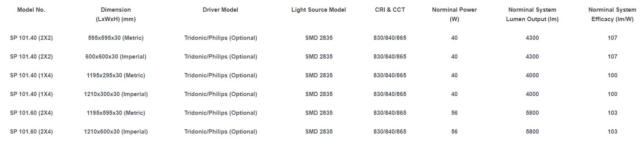Select the 595x595x30 (Metric) dimension cell

click(x=116, y=38)
